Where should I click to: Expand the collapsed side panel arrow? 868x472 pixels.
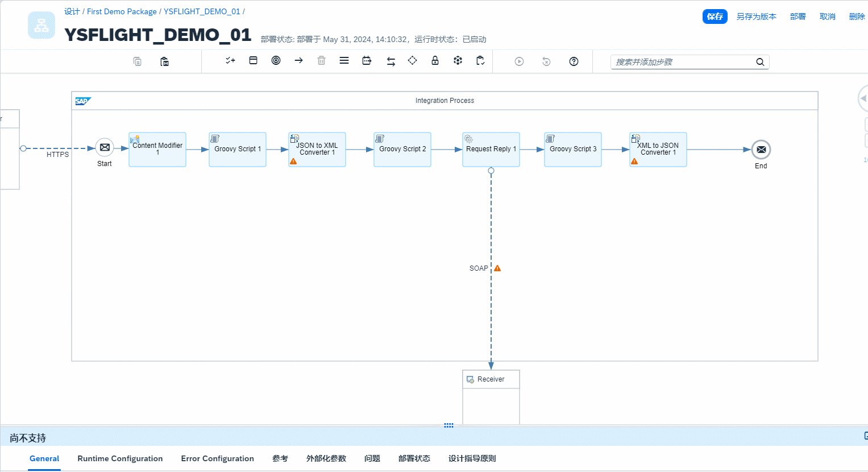pos(863,98)
